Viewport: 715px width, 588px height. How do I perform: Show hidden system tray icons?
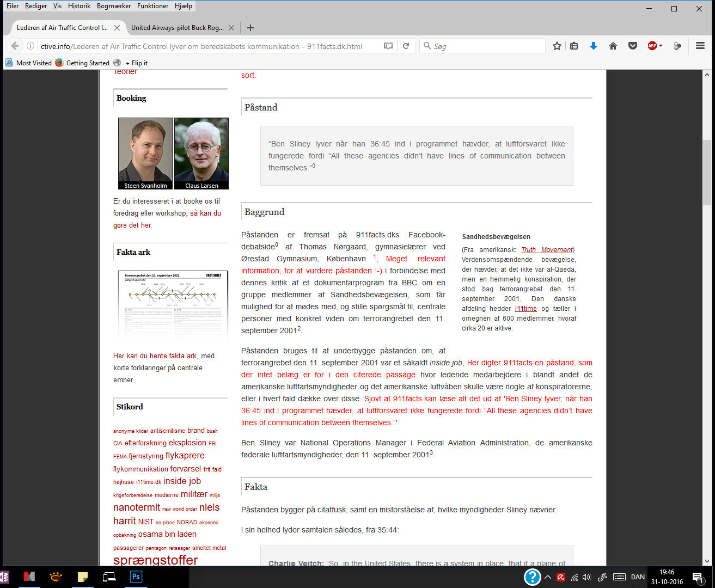click(548, 577)
